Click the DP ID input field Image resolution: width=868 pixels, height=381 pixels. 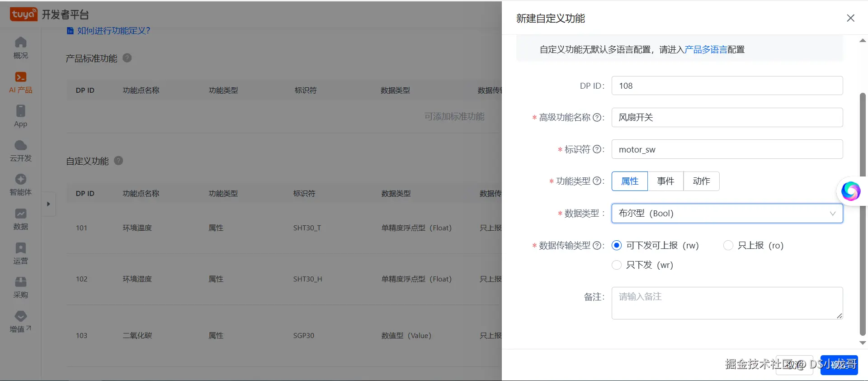727,86
